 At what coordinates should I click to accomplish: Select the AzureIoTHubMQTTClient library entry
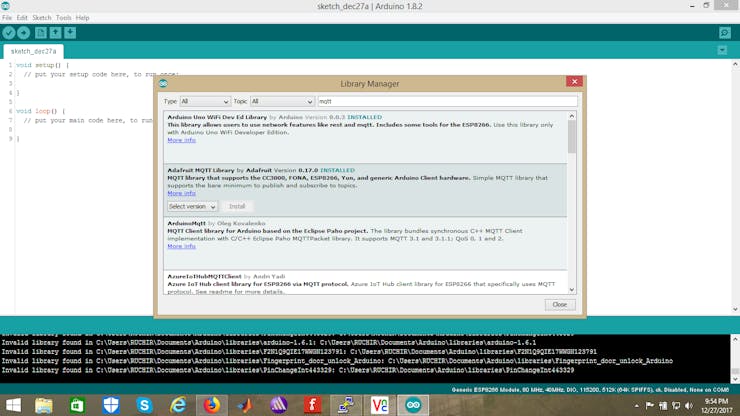[x=365, y=283]
